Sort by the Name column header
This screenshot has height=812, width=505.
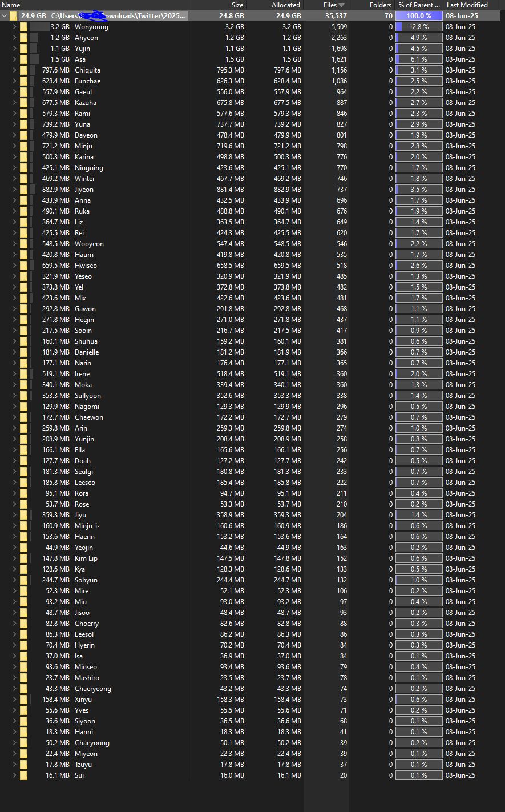(x=95, y=5)
